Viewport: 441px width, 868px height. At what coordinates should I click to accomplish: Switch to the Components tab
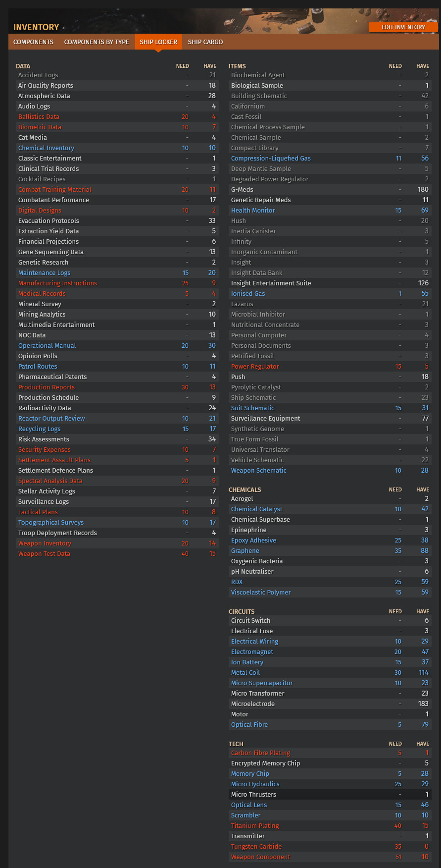pos(33,42)
